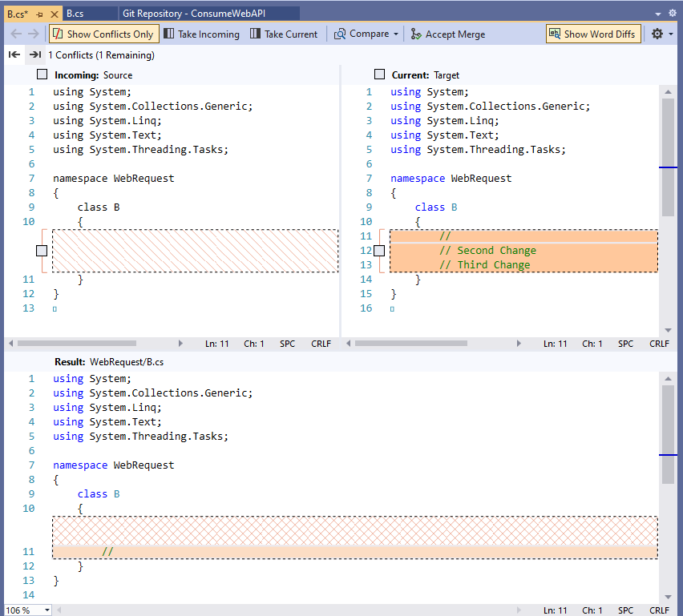Open merge editor settings gear

click(657, 34)
